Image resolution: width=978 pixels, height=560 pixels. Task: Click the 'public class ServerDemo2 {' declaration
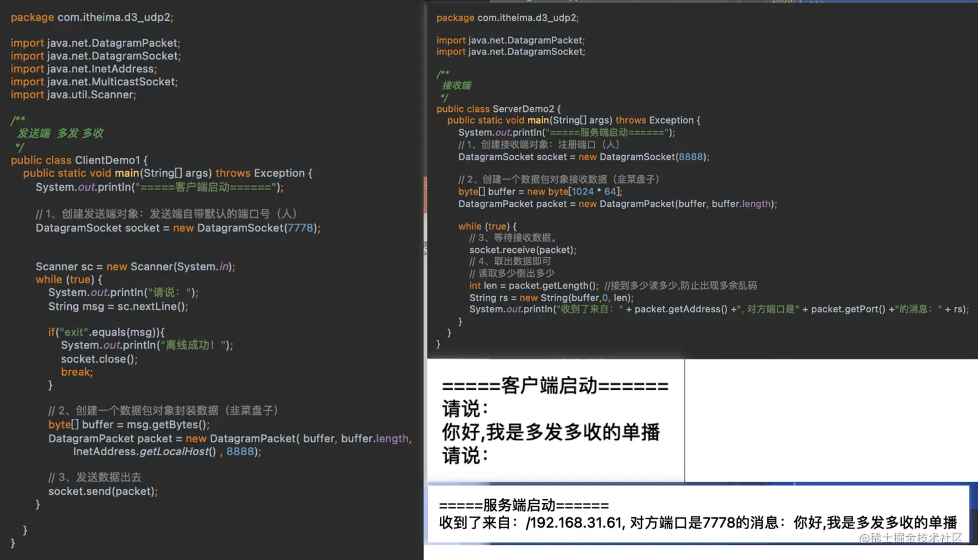pos(499,109)
